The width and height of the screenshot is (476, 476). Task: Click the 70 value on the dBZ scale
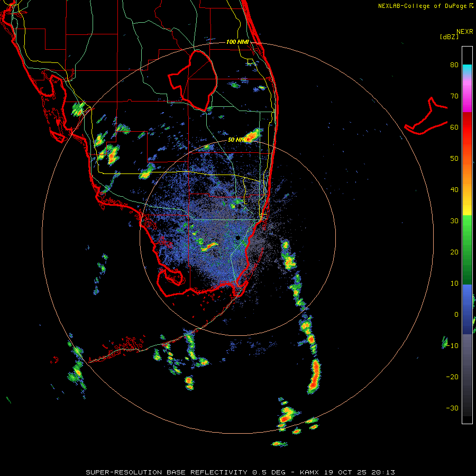(x=454, y=96)
